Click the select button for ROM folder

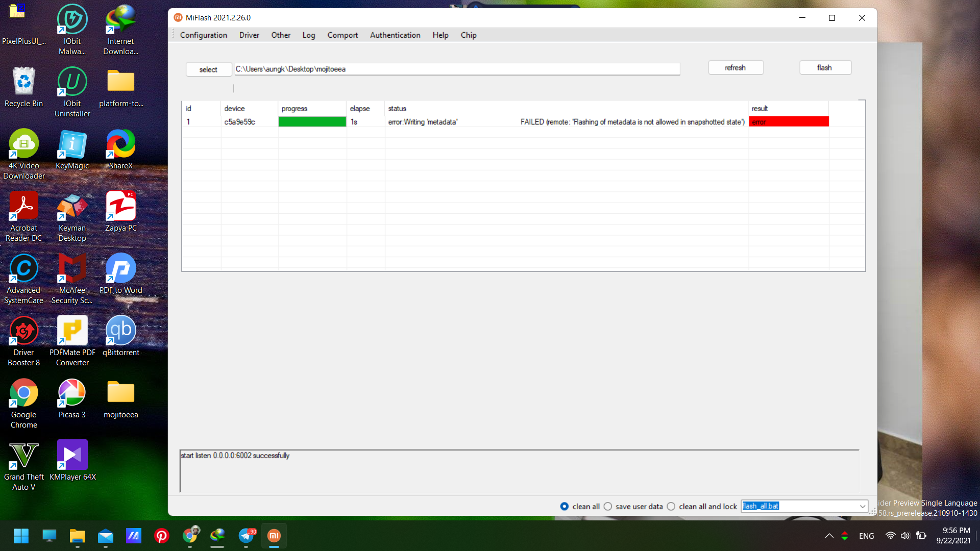[208, 69]
